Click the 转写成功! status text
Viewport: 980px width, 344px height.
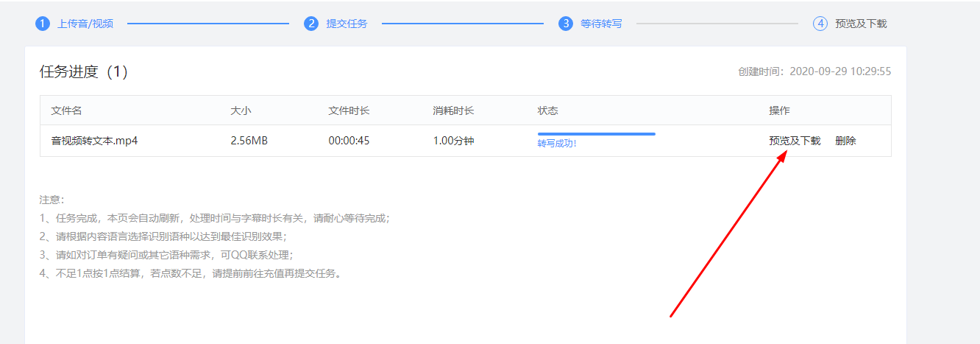coord(557,144)
